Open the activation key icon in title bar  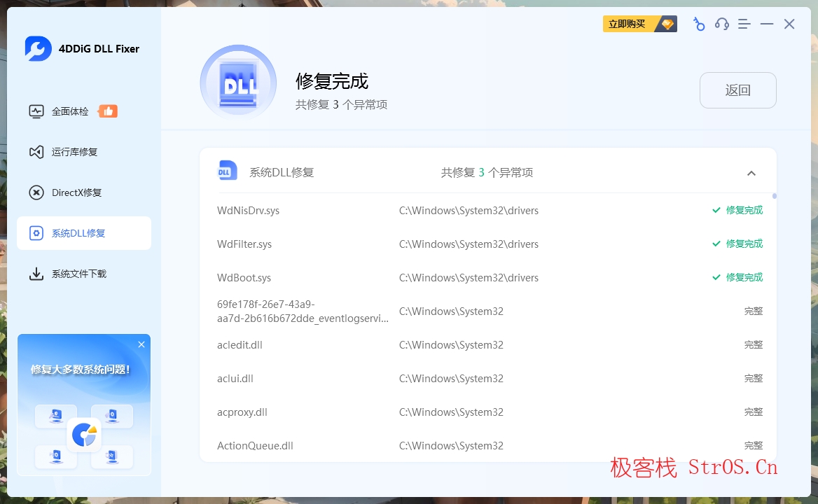698,24
